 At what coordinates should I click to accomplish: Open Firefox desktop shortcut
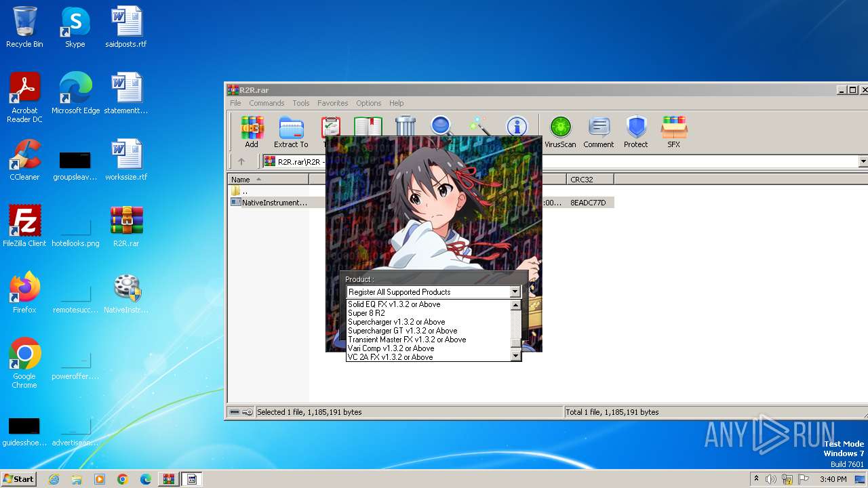tap(24, 292)
